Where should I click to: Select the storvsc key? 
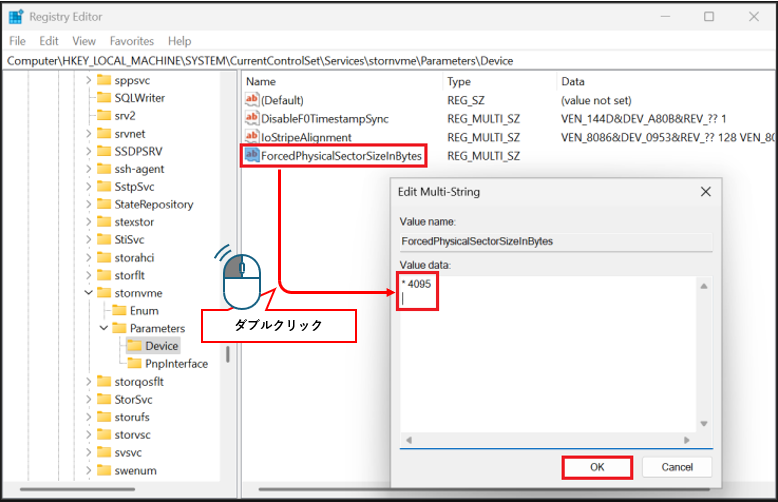coord(132,435)
